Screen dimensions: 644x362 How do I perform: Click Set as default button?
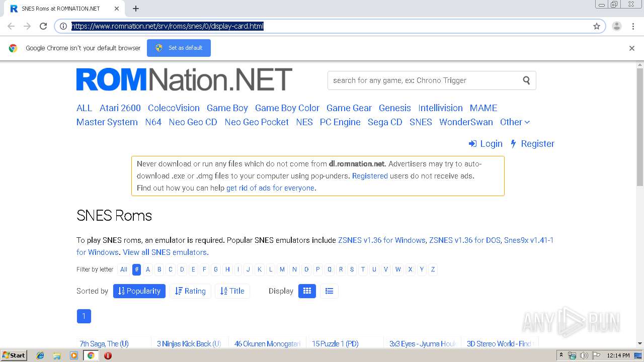point(179,48)
